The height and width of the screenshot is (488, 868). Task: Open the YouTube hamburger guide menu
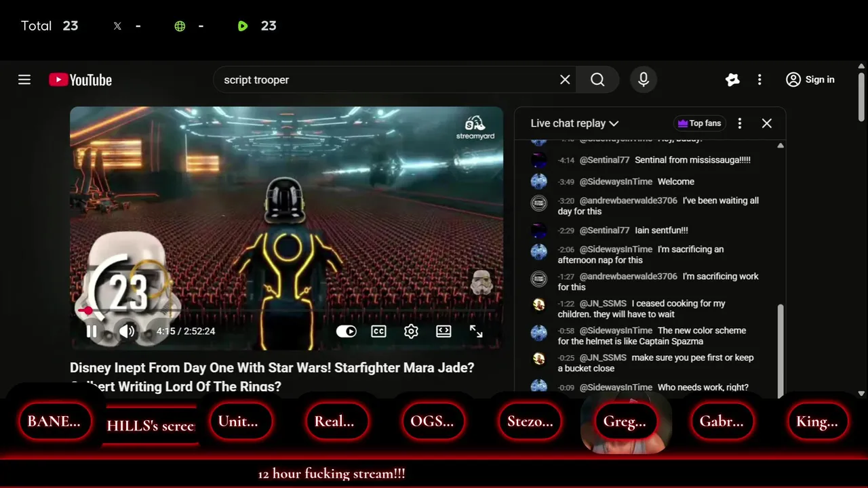(24, 80)
